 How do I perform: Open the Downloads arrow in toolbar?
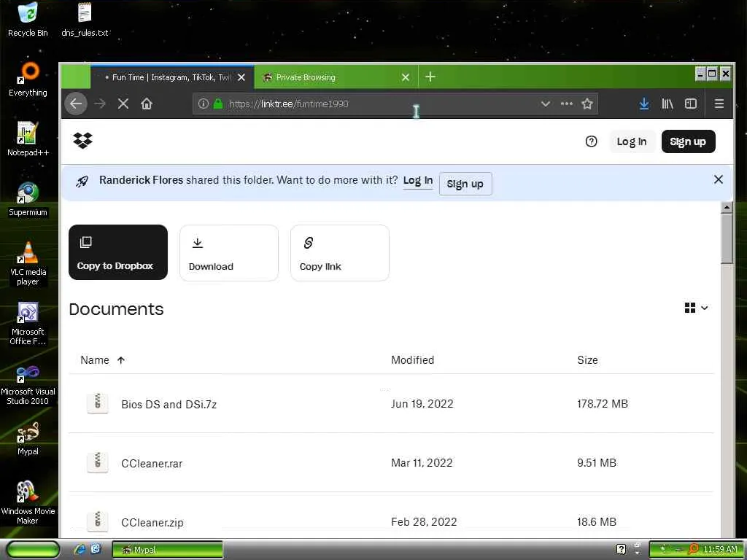point(644,104)
